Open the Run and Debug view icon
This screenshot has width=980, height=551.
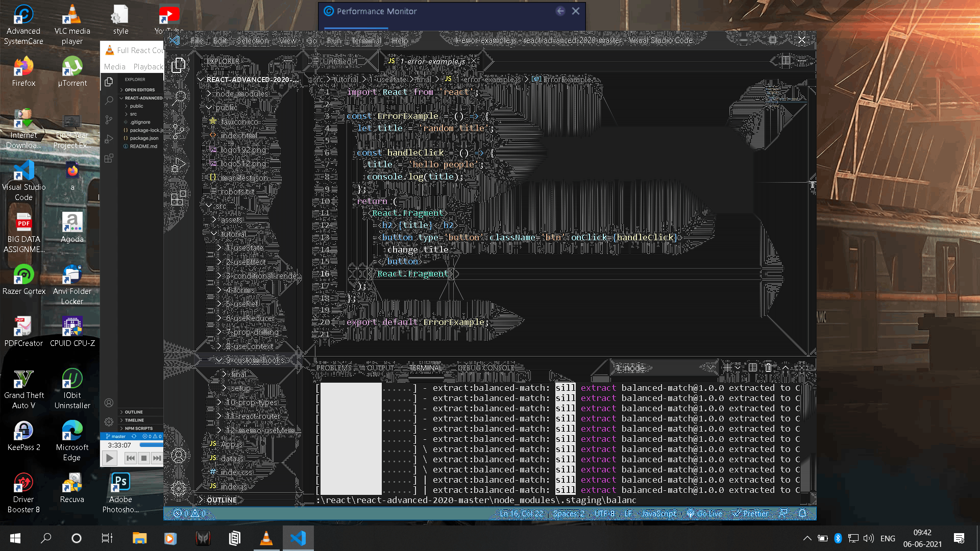179,165
